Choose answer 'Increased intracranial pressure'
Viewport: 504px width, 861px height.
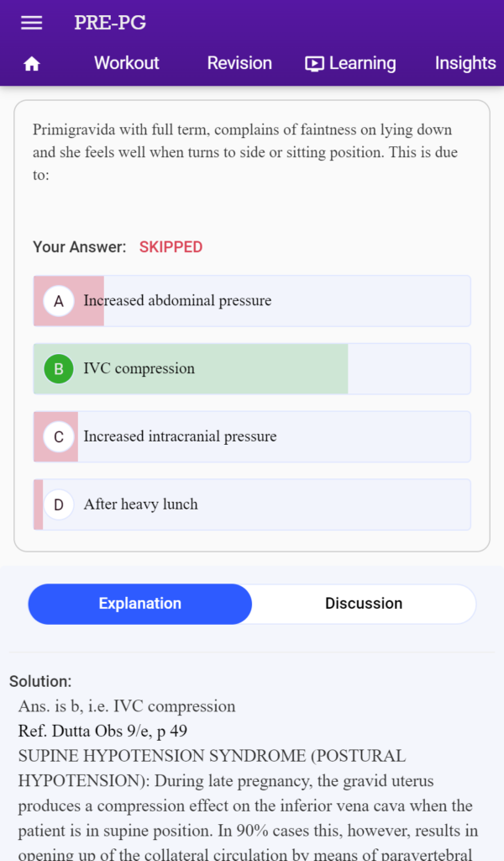coord(252,437)
